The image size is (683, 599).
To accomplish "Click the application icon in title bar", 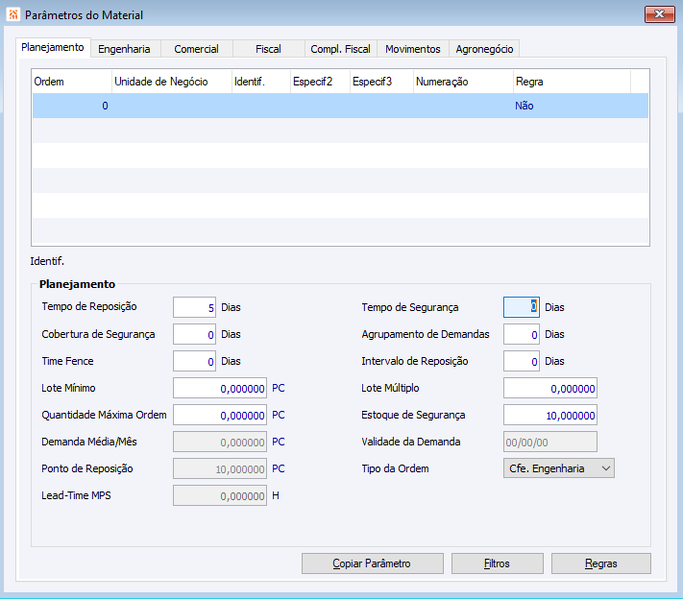I will pos(14,14).
